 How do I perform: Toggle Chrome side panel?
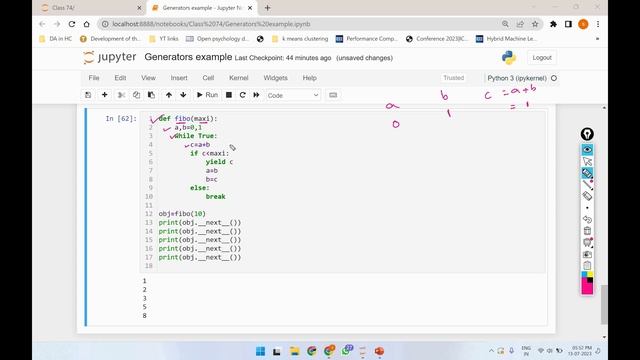click(x=568, y=24)
